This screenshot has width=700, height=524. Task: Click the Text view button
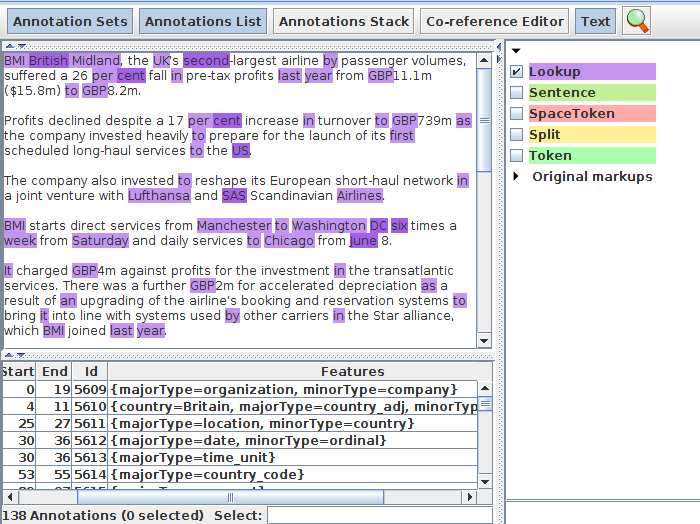click(x=595, y=21)
